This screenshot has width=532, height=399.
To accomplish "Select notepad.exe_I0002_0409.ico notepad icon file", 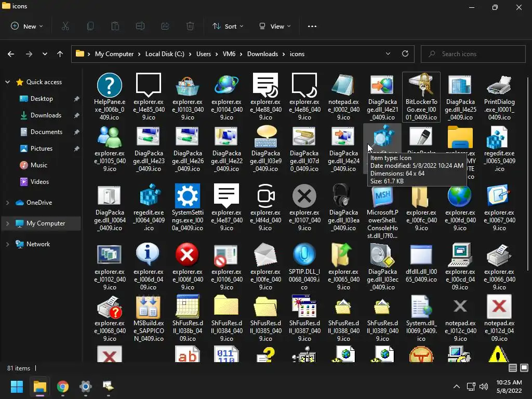I will tap(343, 97).
